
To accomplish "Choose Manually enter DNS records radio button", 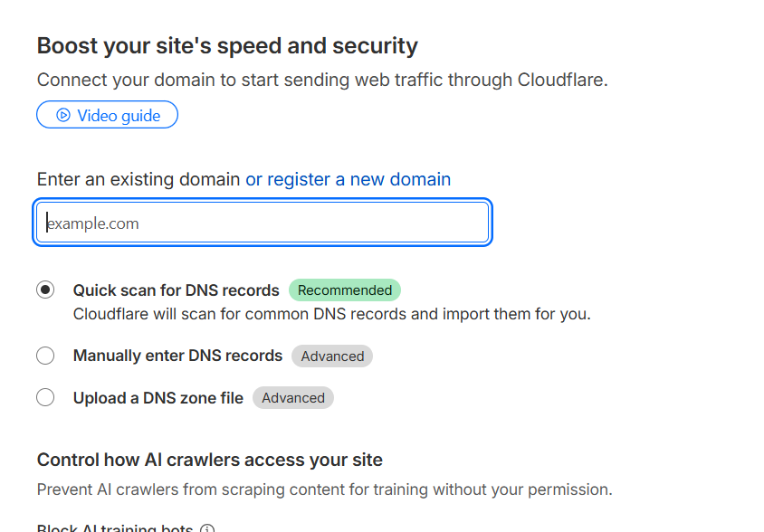I will click(45, 356).
